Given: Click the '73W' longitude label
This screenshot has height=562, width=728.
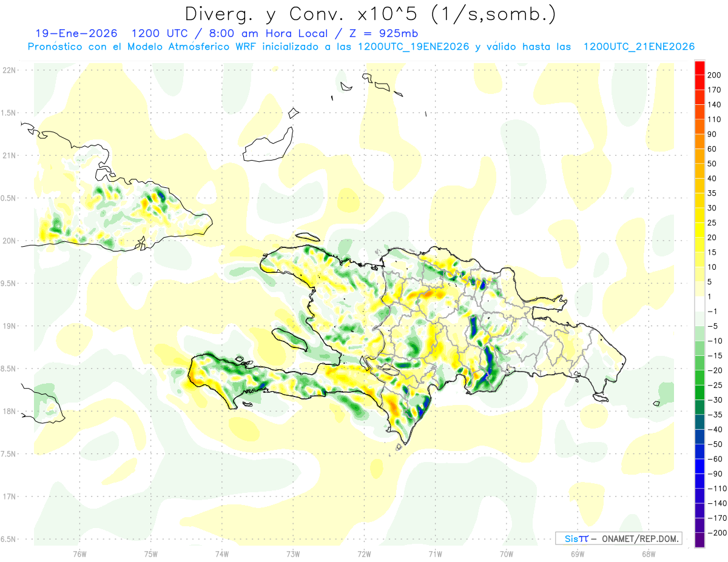Looking at the screenshot, I should coord(293,554).
